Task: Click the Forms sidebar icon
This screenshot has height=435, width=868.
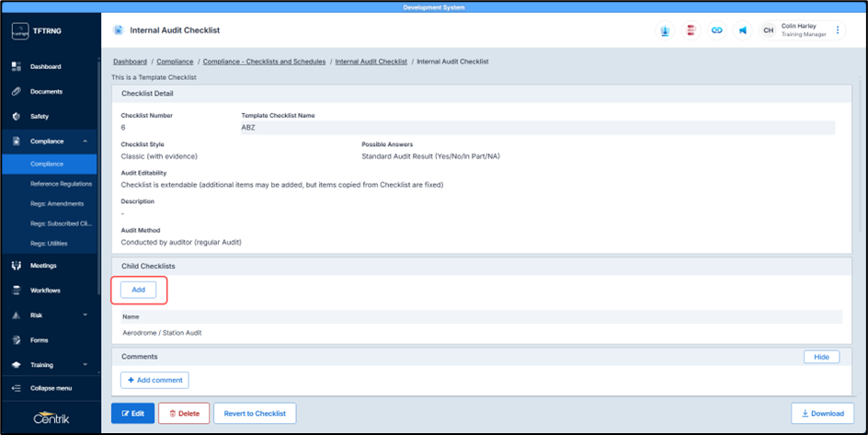Action: tap(17, 339)
